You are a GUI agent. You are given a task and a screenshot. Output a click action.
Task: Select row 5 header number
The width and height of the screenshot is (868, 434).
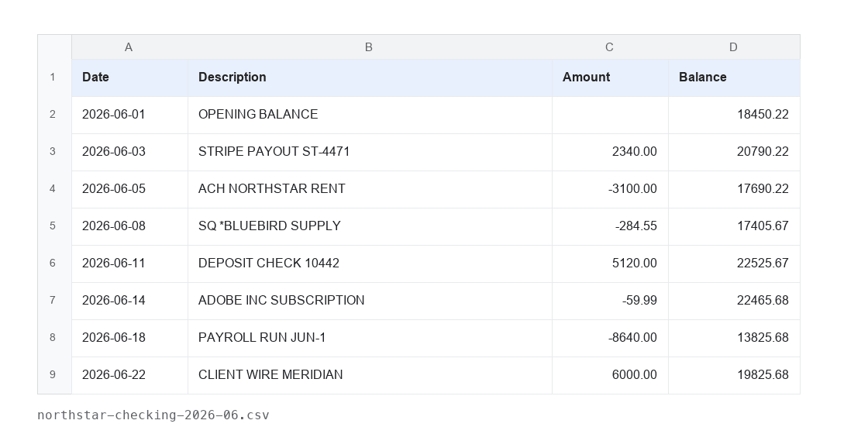click(54, 226)
